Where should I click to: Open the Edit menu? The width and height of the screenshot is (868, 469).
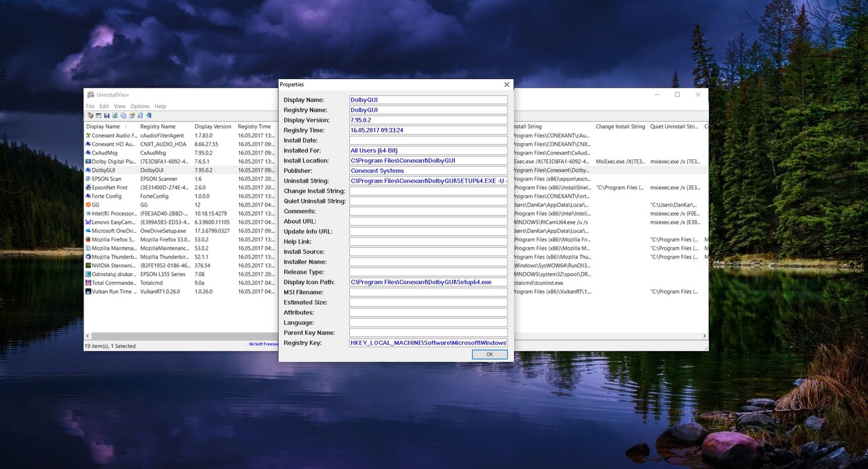click(x=104, y=106)
